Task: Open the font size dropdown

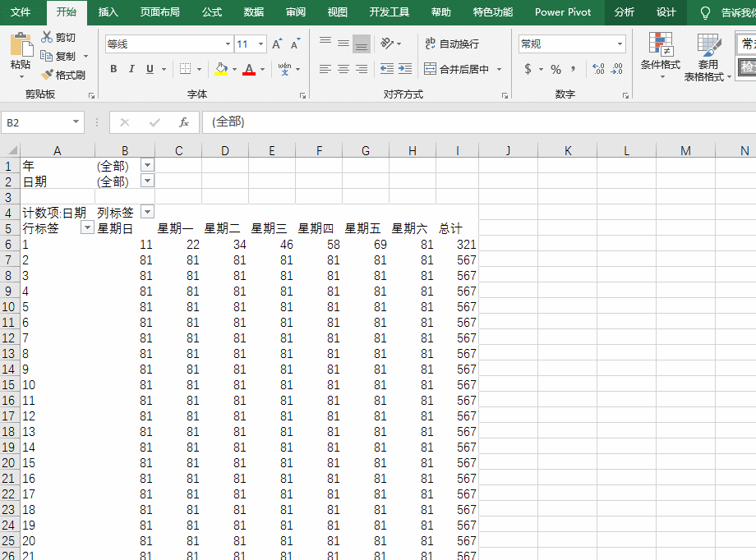Action: tap(260, 44)
